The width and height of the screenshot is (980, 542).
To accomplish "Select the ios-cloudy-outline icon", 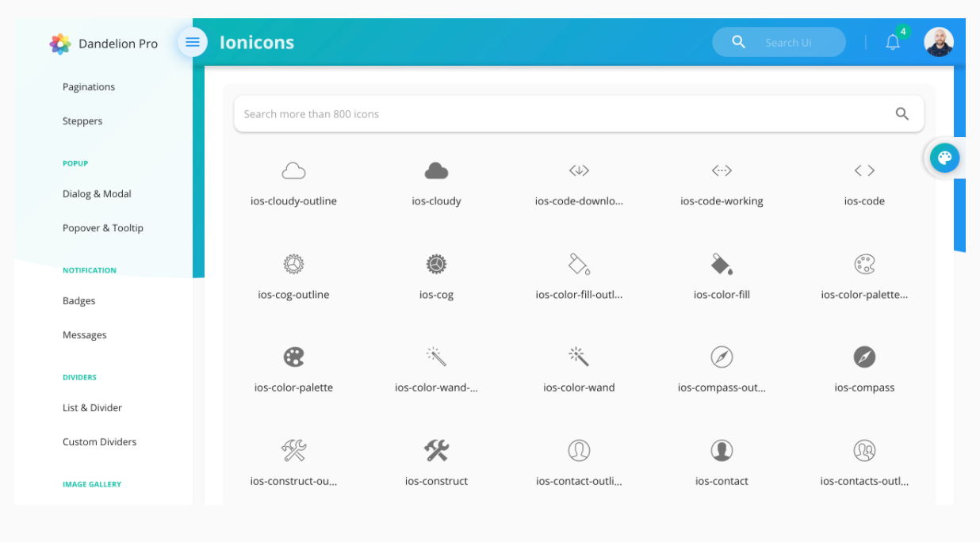I will pos(293,171).
